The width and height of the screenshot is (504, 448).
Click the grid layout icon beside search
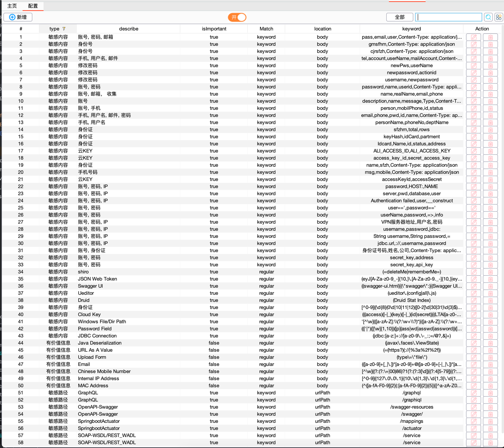tap(499, 17)
